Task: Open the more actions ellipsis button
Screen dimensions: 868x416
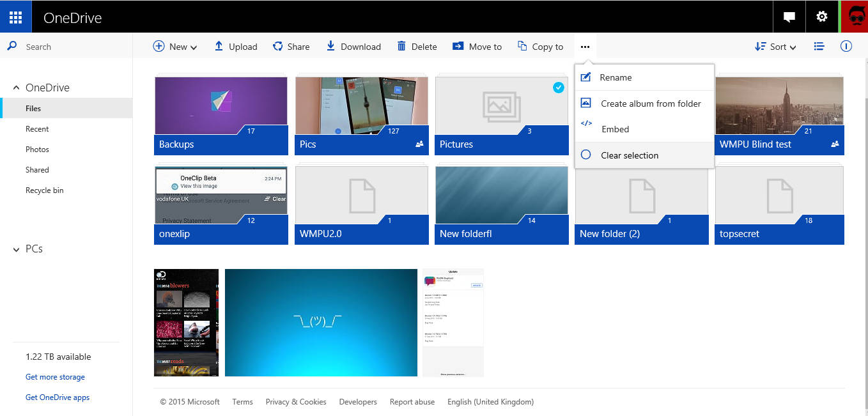Action: 585,47
